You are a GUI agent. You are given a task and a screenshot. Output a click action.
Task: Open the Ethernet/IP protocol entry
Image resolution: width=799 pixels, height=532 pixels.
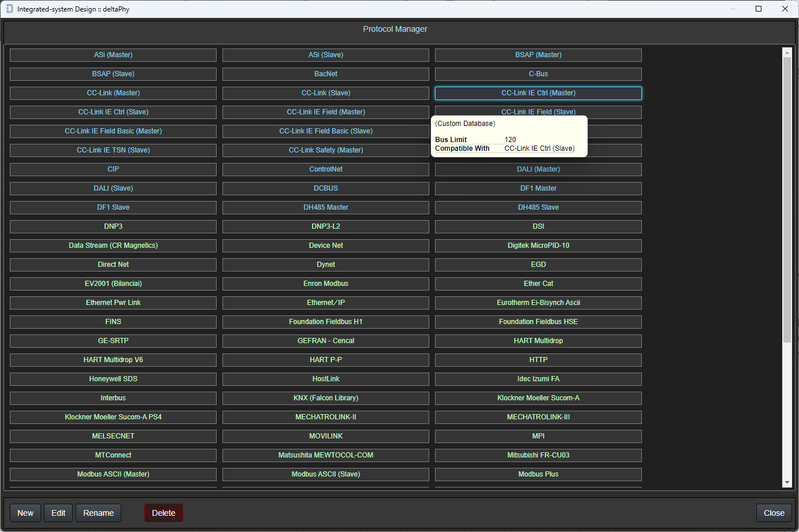pos(325,303)
